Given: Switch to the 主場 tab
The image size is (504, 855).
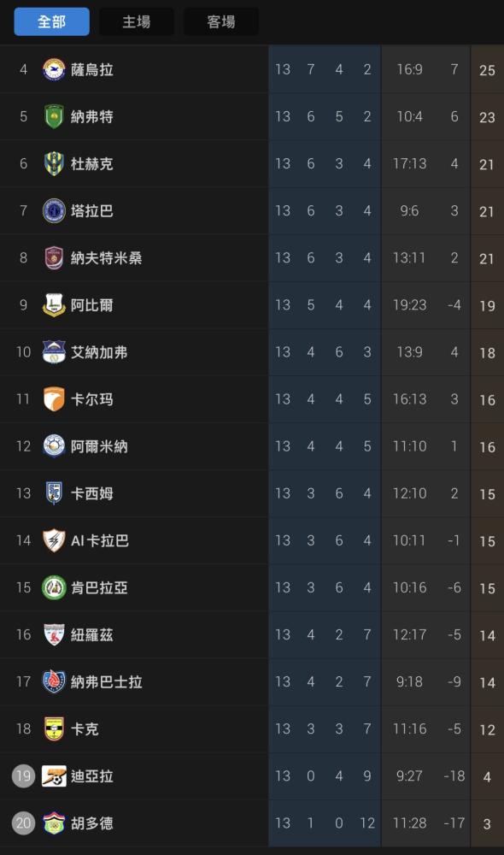Looking at the screenshot, I should click(136, 22).
